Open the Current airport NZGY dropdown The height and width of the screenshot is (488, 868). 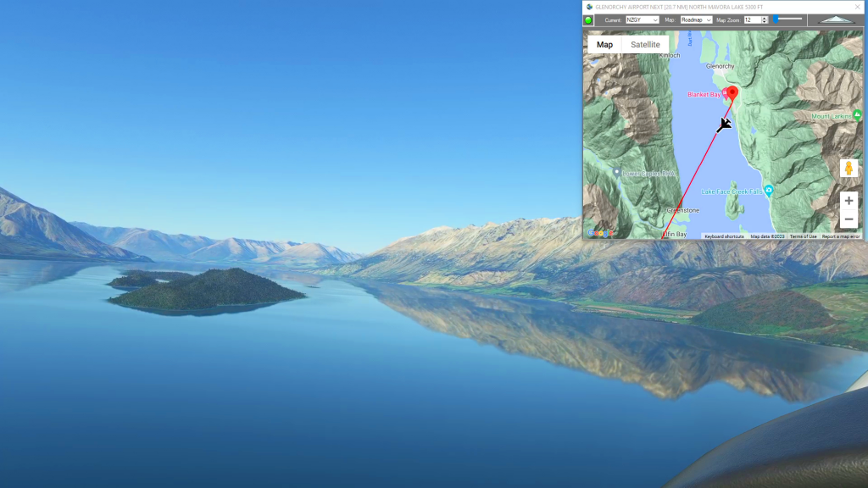pos(642,19)
